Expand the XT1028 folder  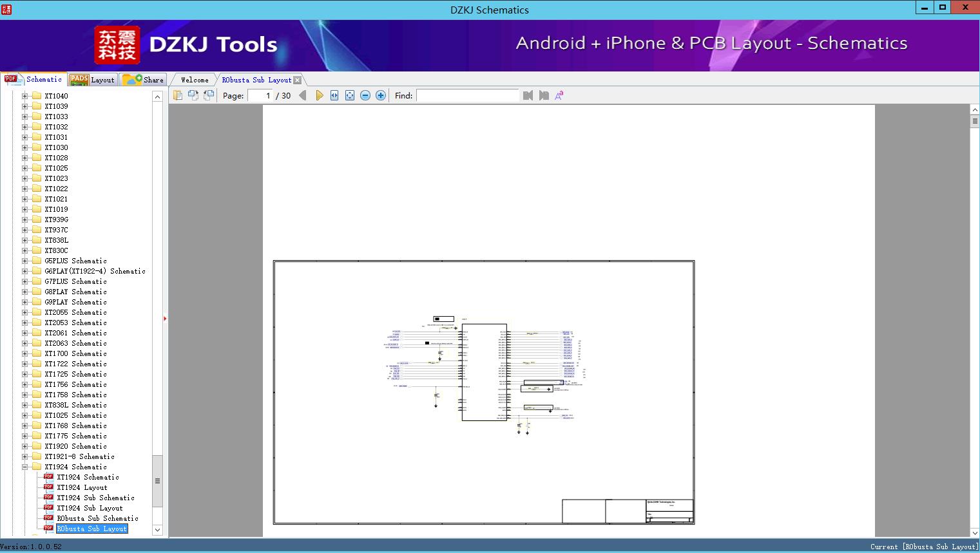24,158
